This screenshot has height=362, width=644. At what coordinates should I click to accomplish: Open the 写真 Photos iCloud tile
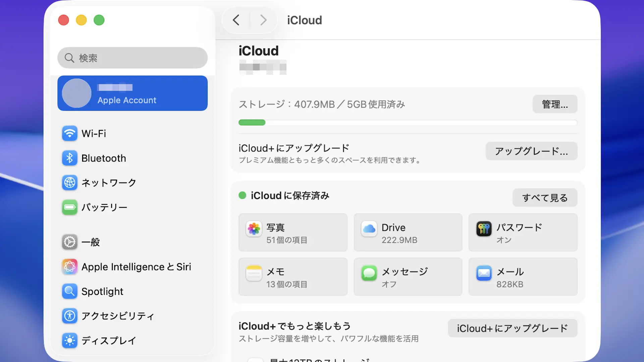(x=292, y=233)
